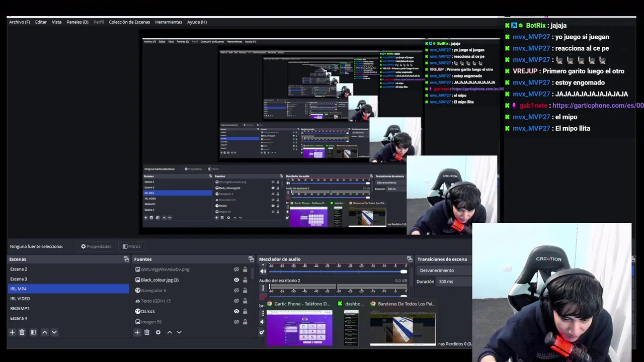This screenshot has height=362, width=644.
Task: Delete selected source with Fuentes trash icon
Action: tap(147, 332)
